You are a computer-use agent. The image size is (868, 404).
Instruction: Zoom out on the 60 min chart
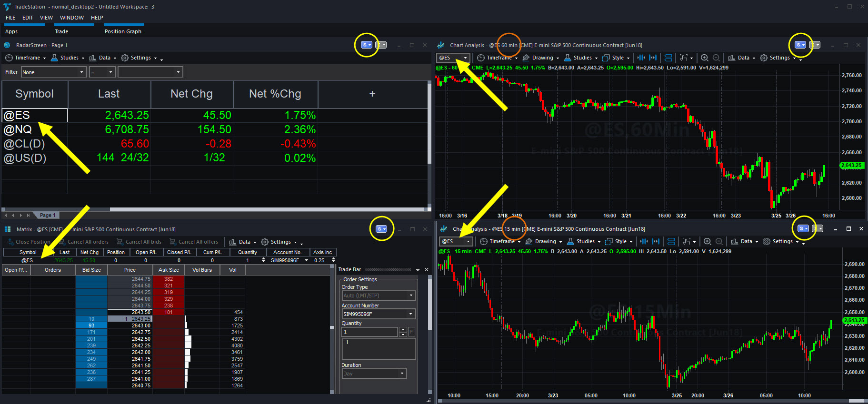(716, 58)
